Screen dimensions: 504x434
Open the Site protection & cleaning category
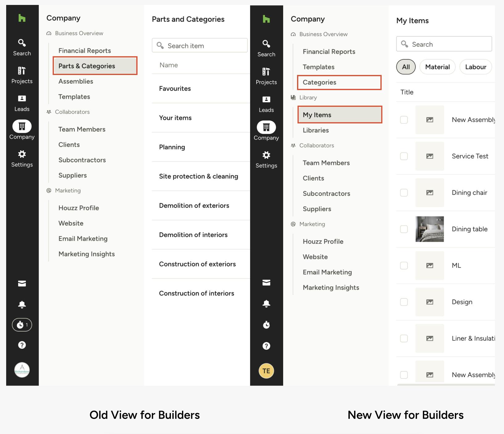click(x=198, y=176)
